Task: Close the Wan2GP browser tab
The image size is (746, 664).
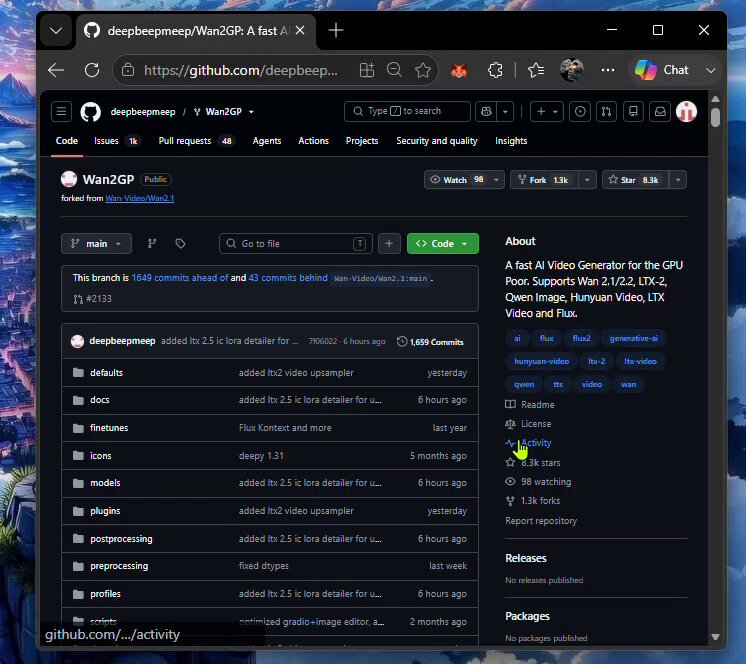Action: 300,30
